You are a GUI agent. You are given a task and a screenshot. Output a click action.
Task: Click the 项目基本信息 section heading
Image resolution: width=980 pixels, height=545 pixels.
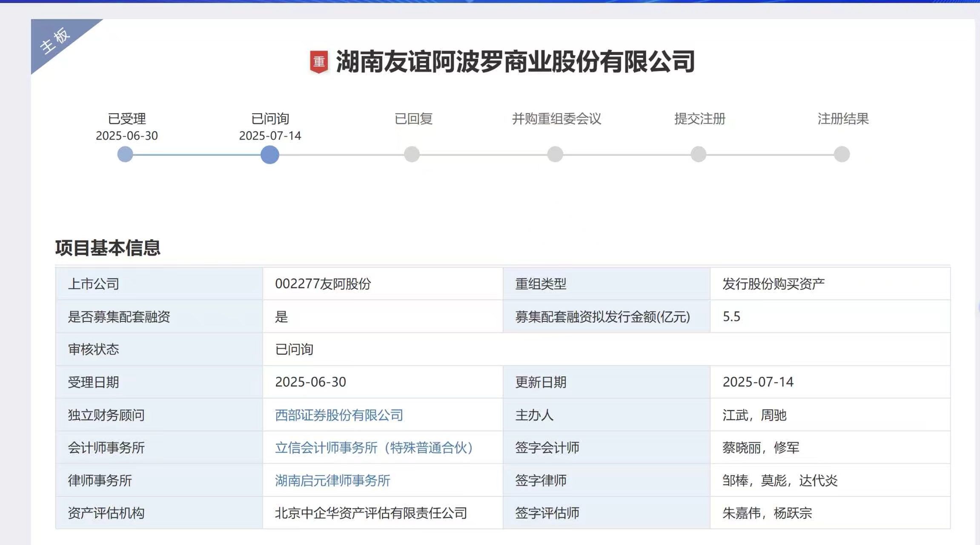pos(108,248)
